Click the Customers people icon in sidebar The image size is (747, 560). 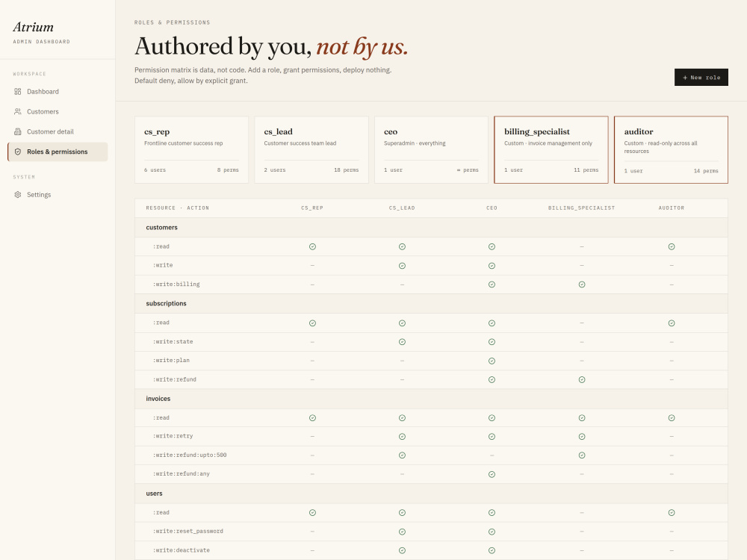[x=18, y=111]
